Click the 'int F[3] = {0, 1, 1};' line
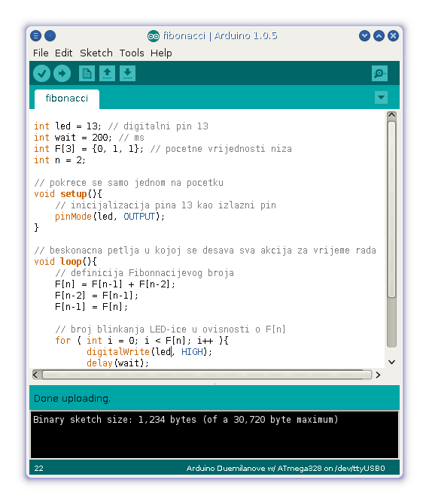429x504 pixels. pyautogui.click(x=163, y=149)
